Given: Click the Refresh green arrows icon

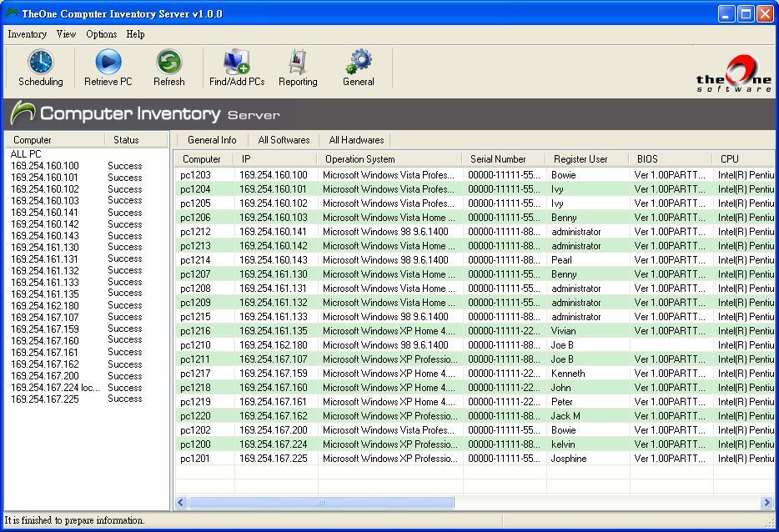Looking at the screenshot, I should click(169, 62).
